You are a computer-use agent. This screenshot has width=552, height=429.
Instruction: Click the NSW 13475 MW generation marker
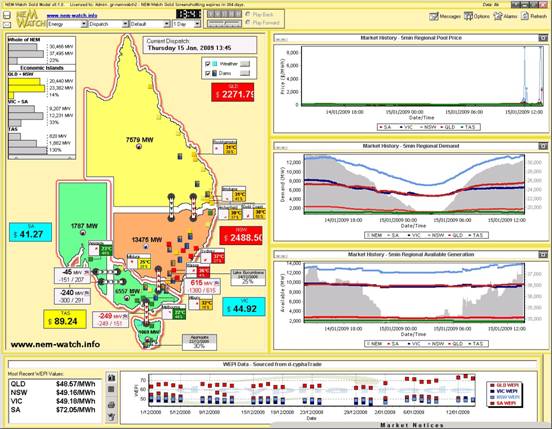coord(146,246)
